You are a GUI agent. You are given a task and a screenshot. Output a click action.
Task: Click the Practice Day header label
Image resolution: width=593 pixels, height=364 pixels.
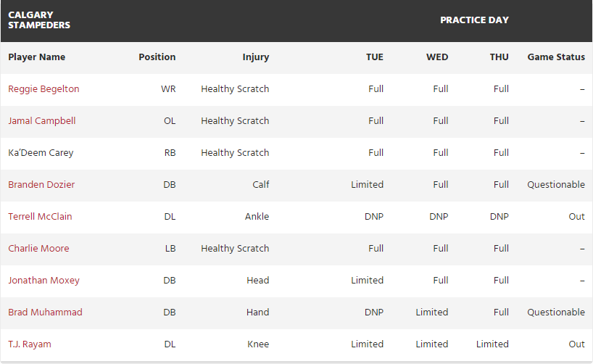(474, 20)
